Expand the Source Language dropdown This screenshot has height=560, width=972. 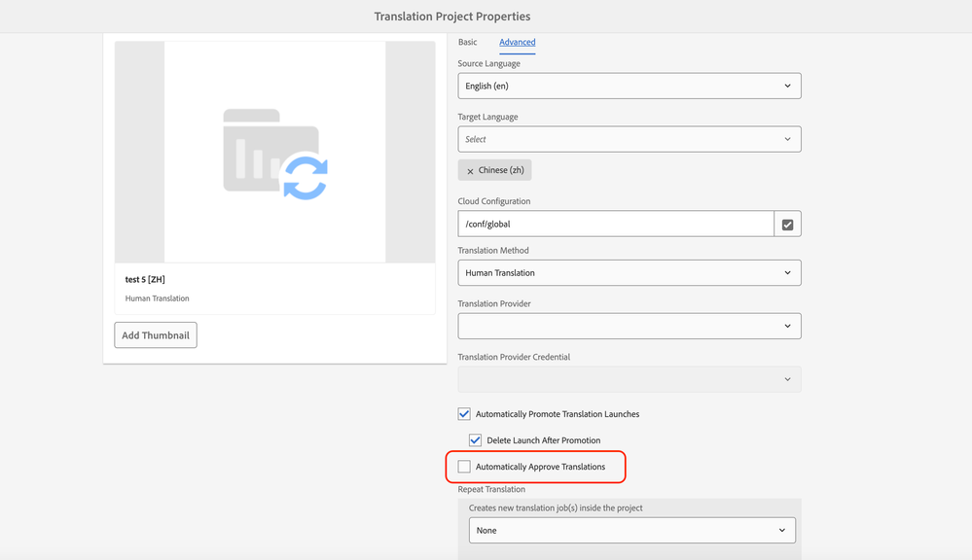(629, 86)
